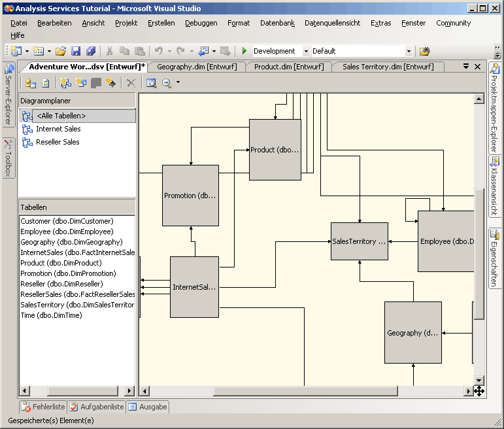The width and height of the screenshot is (504, 429).
Task: Click the Delete (X) icon in designer toolbar
Action: (x=131, y=83)
